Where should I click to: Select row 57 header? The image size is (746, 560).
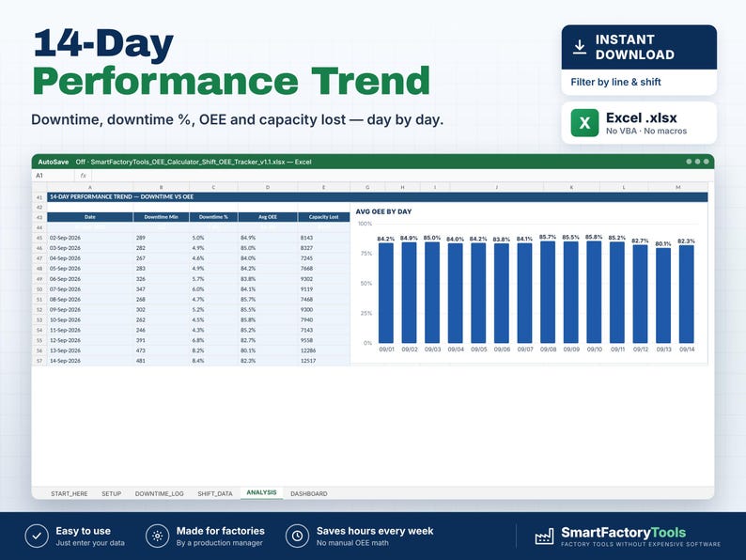pyautogui.click(x=39, y=361)
